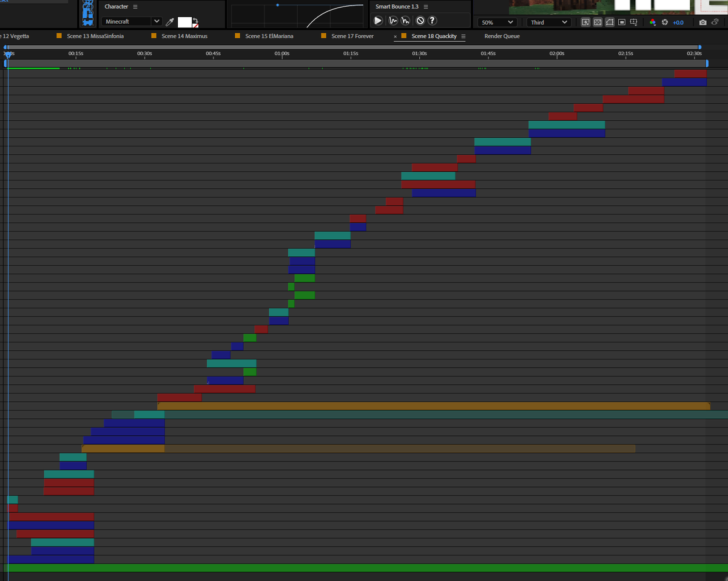Click the fast previews icon in viewer
Viewport: 728px width, 581px height.
(585, 22)
